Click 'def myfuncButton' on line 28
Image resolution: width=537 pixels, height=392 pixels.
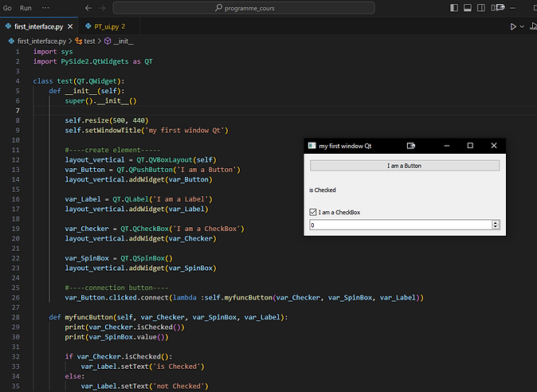[80, 317]
